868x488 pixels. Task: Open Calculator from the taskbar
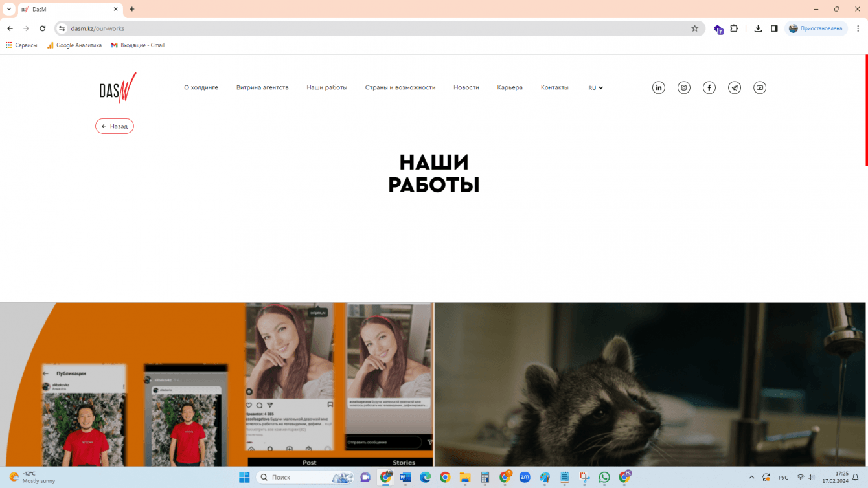click(485, 478)
